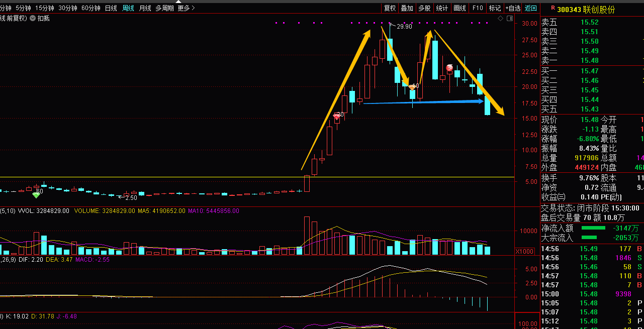644x329 pixels.
Task: Open the 画线 drawing tools
Action: click(x=459, y=8)
